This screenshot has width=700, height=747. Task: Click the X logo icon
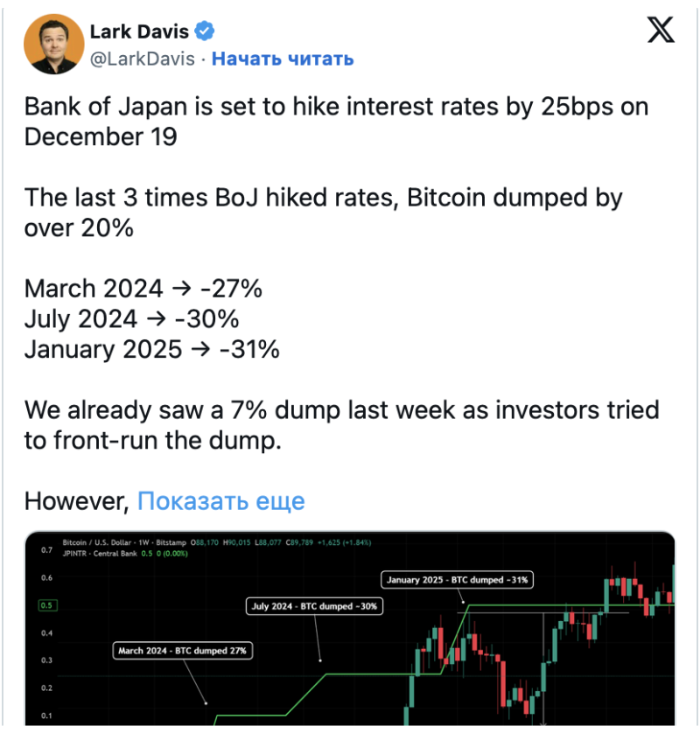coord(660,31)
